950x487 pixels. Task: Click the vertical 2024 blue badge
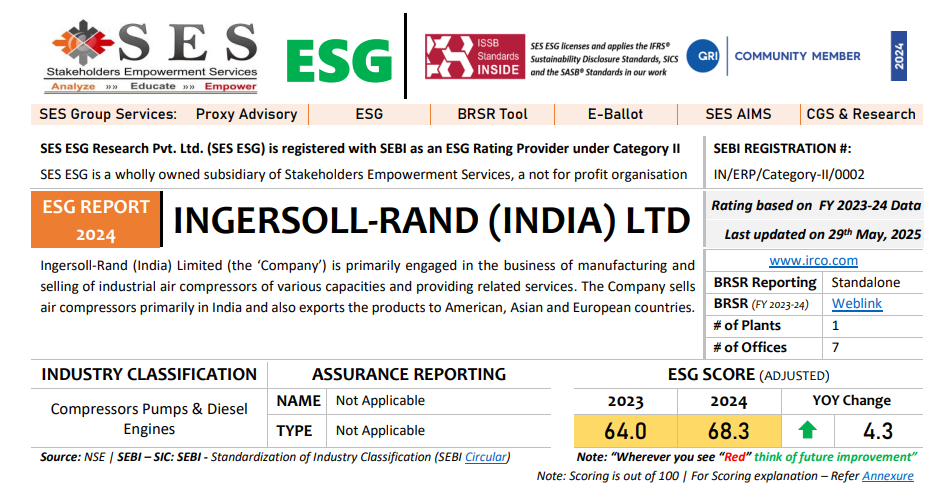pos(899,56)
